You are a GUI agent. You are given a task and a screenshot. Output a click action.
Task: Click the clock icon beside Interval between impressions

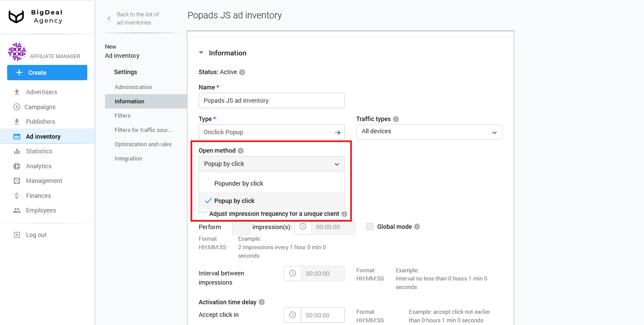[x=292, y=273]
